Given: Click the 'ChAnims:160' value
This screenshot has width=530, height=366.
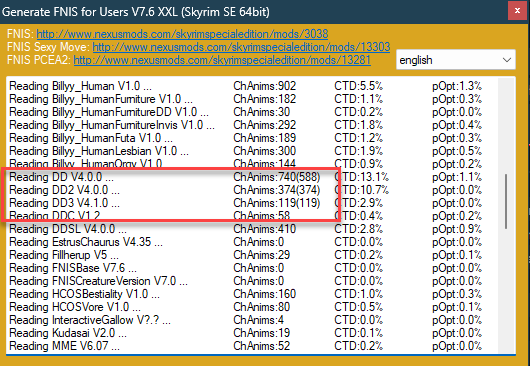Looking at the screenshot, I should 265,294.
